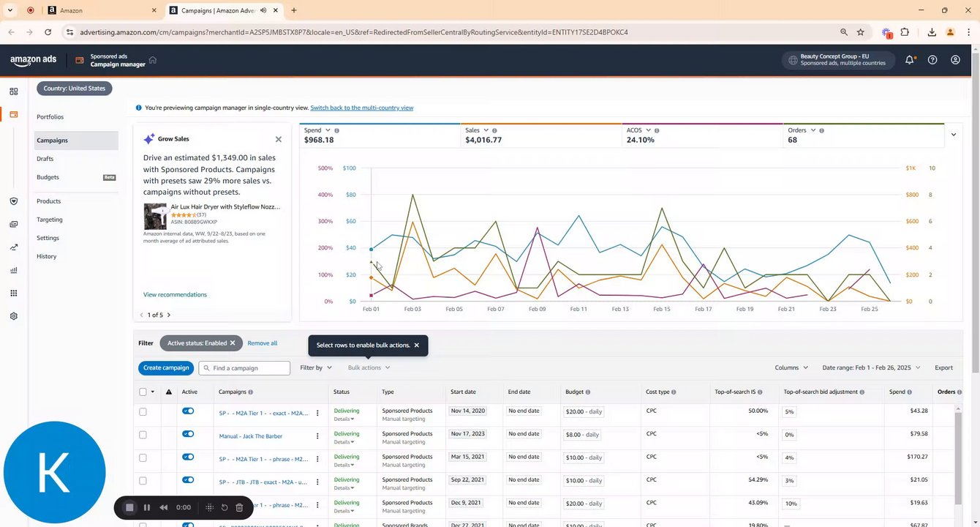
Task: Follow the Switch back to multi-country view link
Action: [x=361, y=108]
